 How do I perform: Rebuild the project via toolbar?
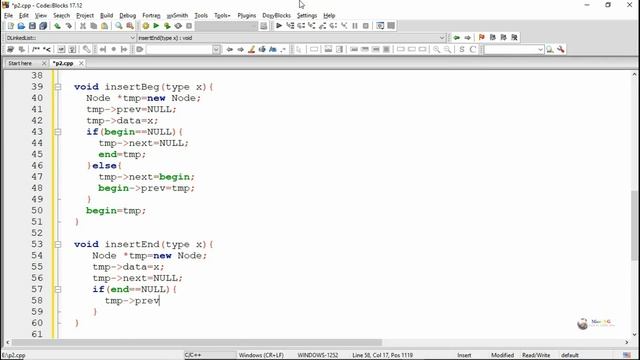[x=178, y=26]
